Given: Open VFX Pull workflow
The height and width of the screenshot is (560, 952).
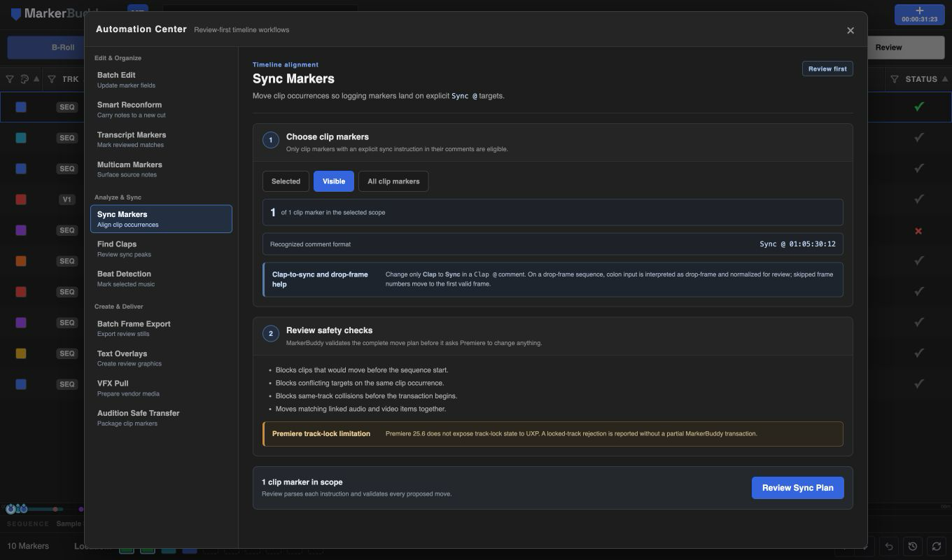Looking at the screenshot, I should [x=161, y=388].
